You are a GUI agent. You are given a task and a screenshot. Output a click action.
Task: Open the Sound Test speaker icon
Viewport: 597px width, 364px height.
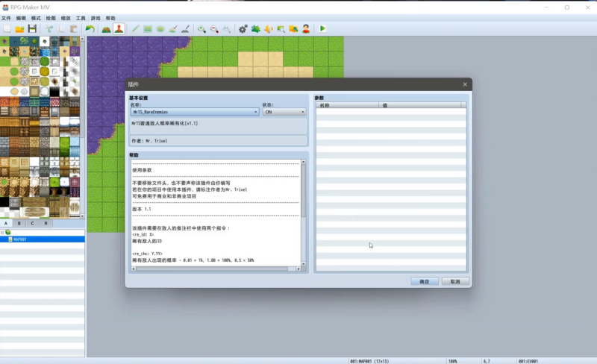(x=269, y=28)
